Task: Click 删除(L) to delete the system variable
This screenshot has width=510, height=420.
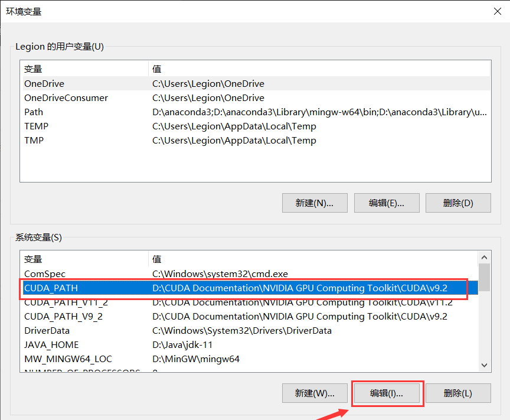Action: [459, 393]
